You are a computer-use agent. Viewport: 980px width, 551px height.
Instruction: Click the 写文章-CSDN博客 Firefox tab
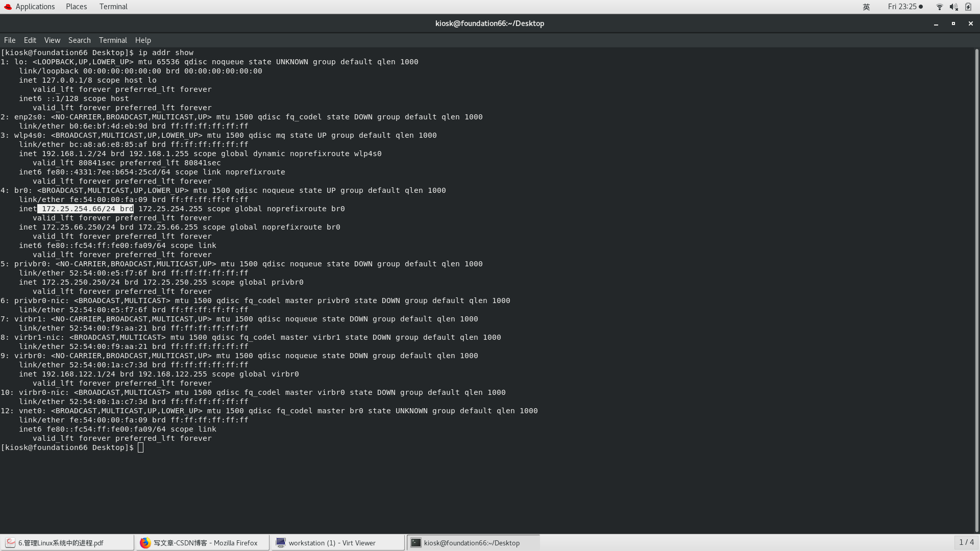click(202, 543)
